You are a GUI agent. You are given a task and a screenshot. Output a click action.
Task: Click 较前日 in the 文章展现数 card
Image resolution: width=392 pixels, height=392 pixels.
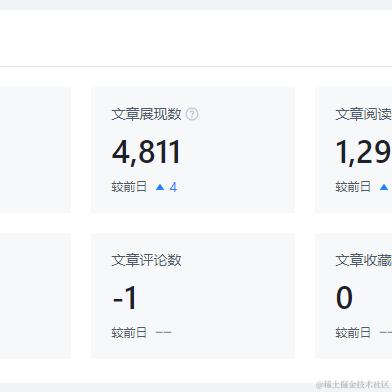[129, 187]
